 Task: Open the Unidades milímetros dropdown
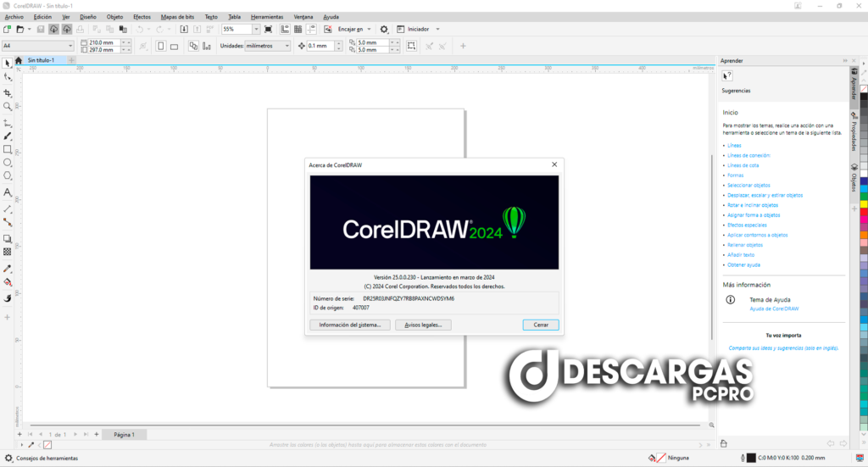point(286,46)
